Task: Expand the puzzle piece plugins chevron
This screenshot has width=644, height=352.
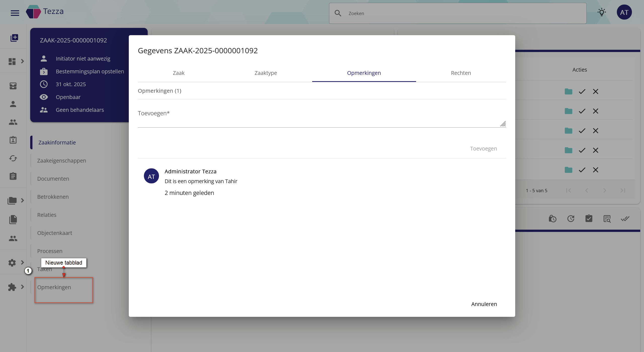Action: (22, 287)
